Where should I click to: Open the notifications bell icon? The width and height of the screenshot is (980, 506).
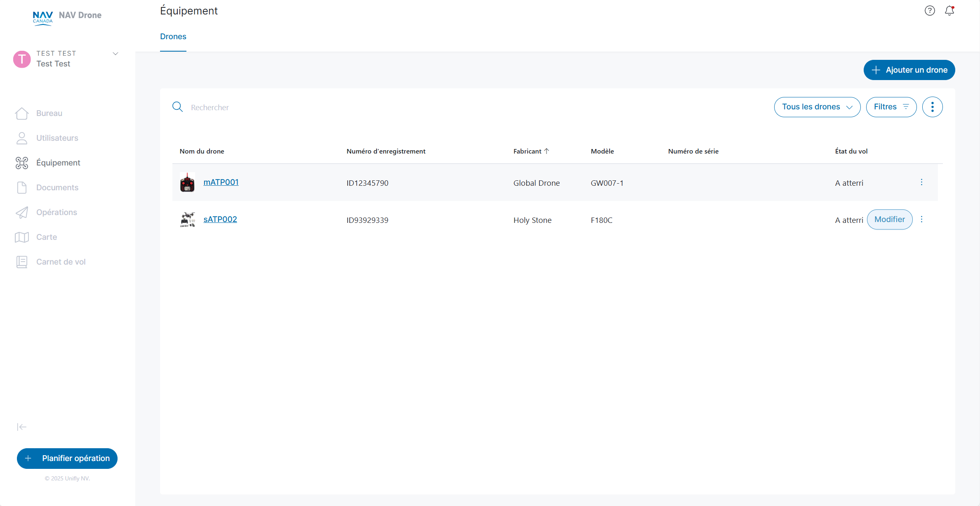(949, 11)
